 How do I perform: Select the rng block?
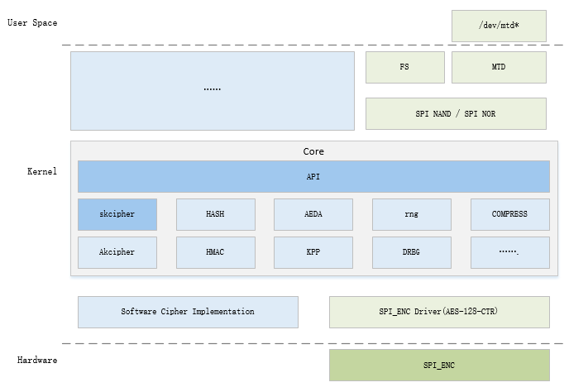411,214
